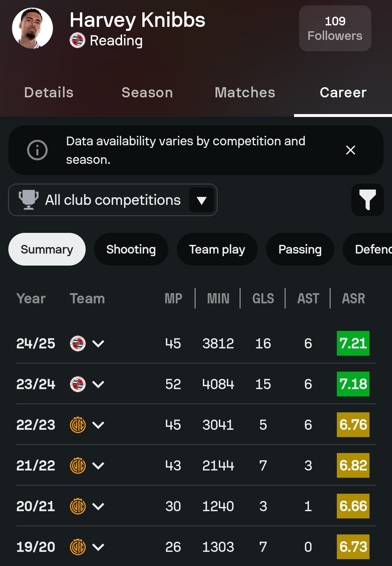Select the Team play stats chip
The height and width of the screenshot is (566, 392).
217,249
